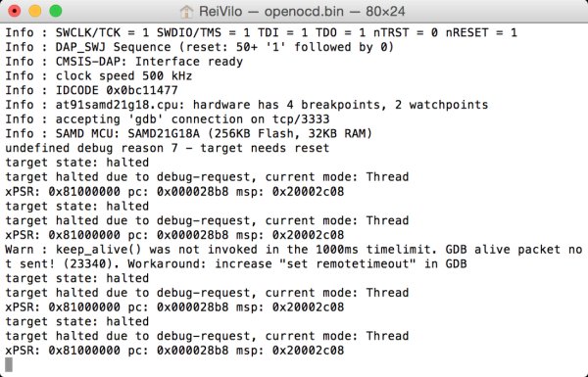Image resolution: width=588 pixels, height=377 pixels.
Task: Click the terminal cursor block at bottom
Action: click(x=9, y=364)
